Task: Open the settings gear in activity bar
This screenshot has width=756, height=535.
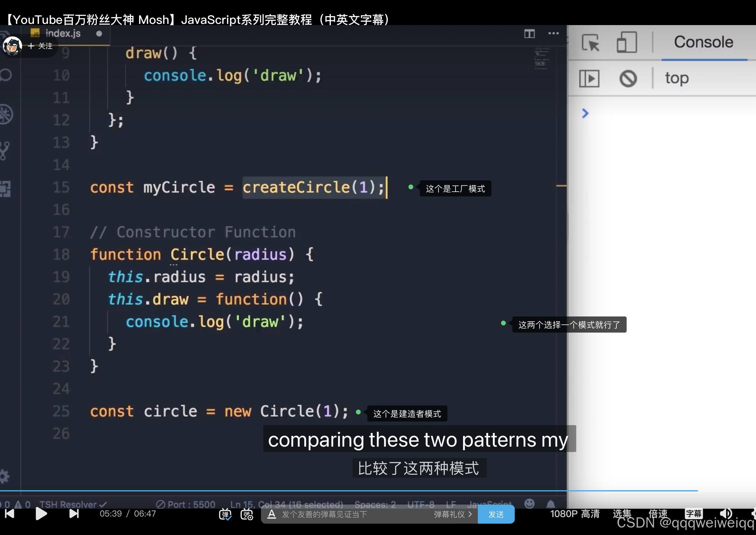Action: (4, 476)
